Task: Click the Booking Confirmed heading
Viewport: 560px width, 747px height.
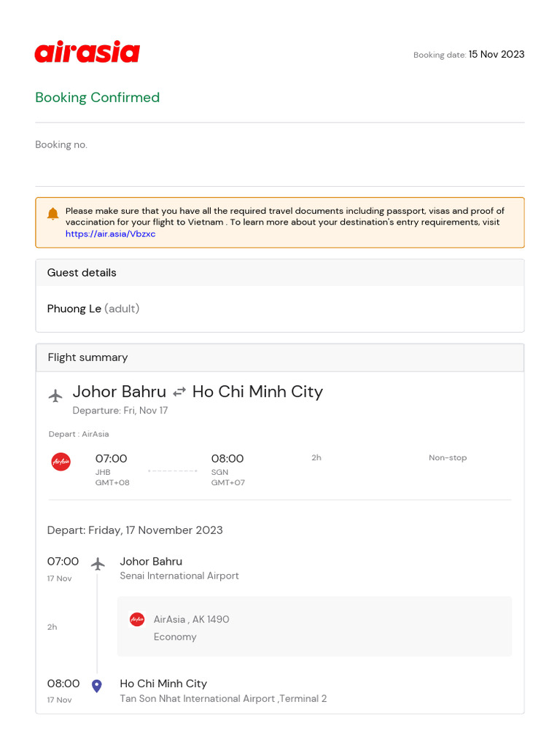Action: click(x=98, y=98)
